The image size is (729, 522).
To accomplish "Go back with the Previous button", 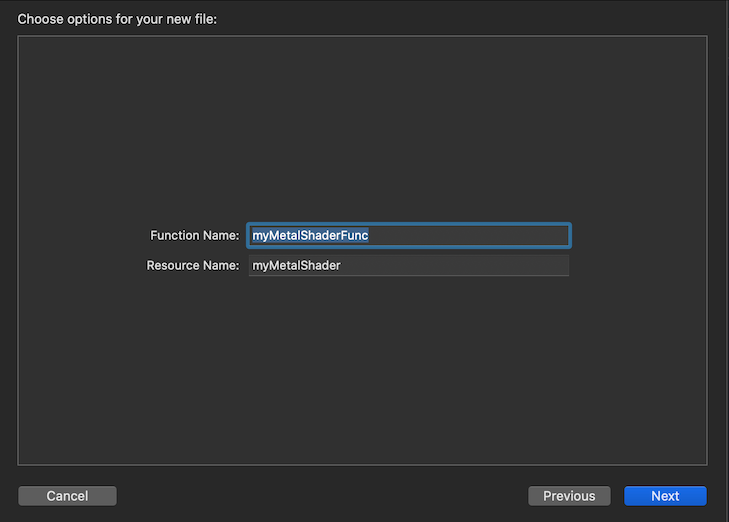I will (569, 496).
